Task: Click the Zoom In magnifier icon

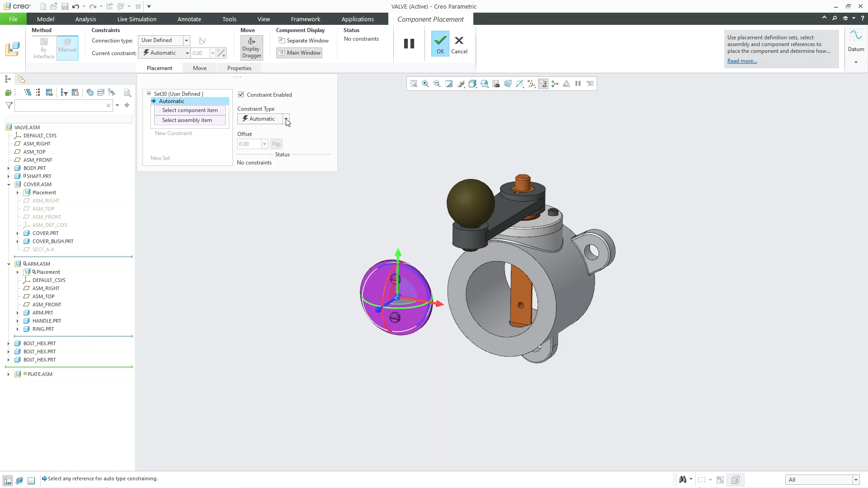Action: [x=425, y=84]
